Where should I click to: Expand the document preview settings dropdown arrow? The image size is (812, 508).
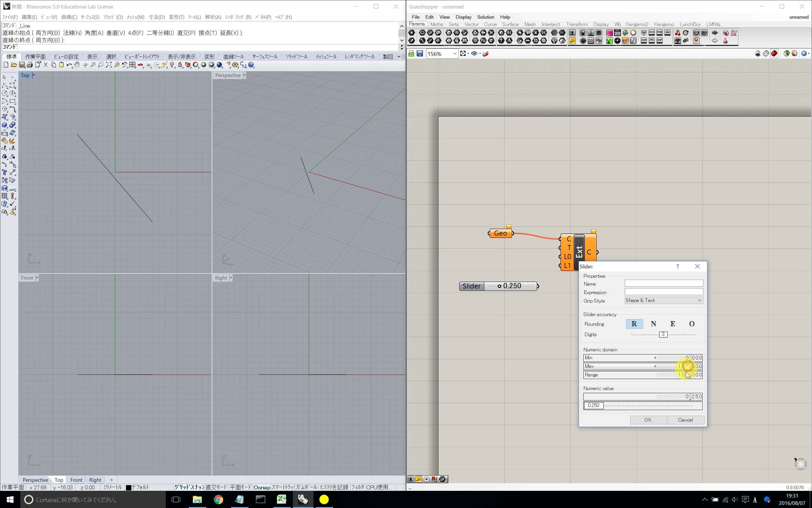point(809,54)
